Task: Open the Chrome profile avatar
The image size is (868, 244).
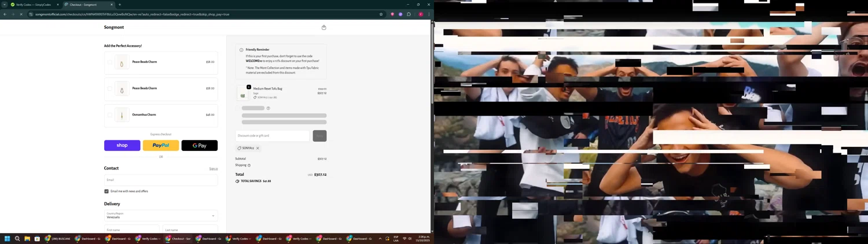Action: click(x=421, y=14)
